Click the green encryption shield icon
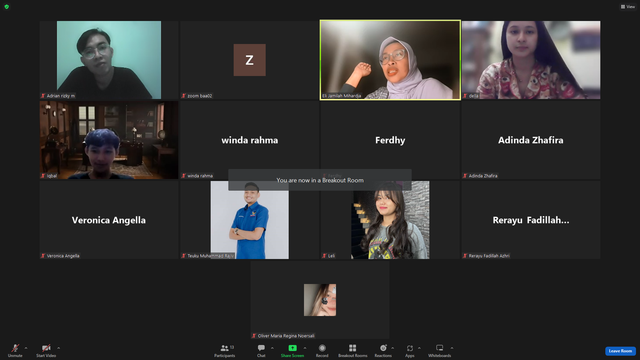 pos(7,7)
